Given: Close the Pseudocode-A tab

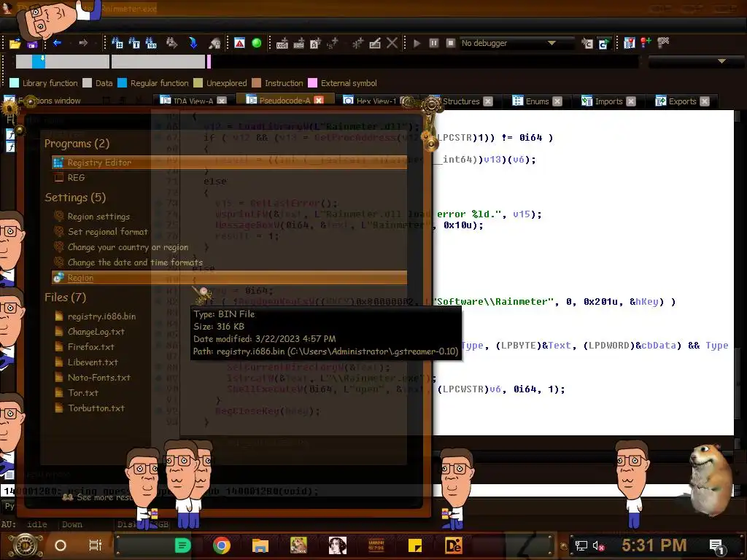Looking at the screenshot, I should 319,101.
